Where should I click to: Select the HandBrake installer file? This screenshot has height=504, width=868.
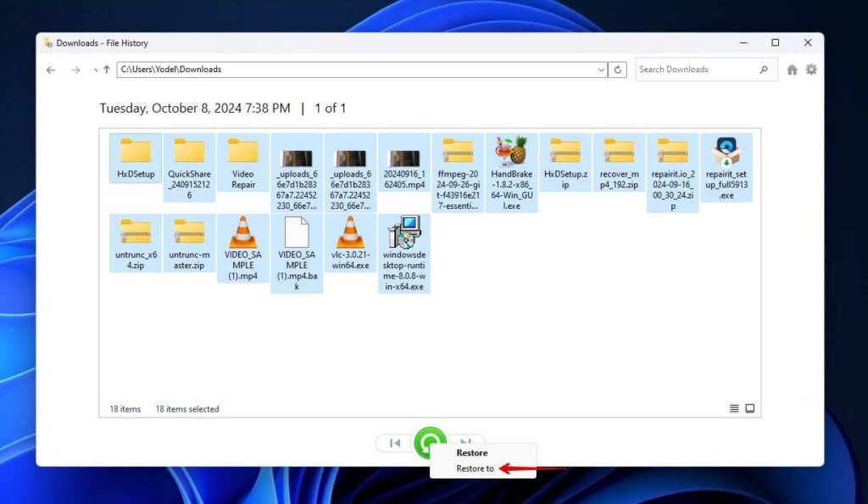pos(511,161)
